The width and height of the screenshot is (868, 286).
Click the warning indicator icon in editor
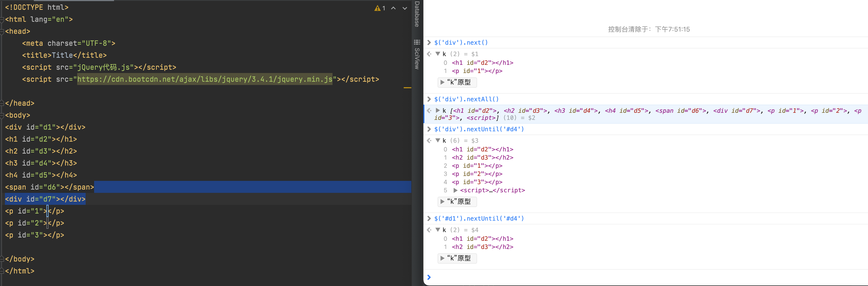[x=377, y=8]
